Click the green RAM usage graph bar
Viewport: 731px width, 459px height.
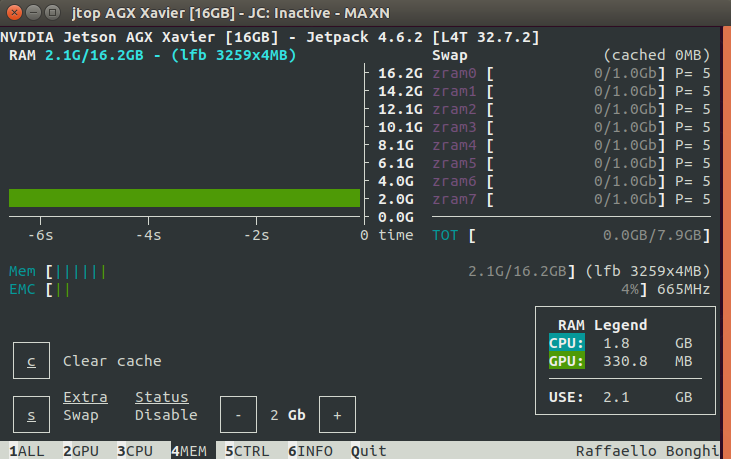(184, 198)
